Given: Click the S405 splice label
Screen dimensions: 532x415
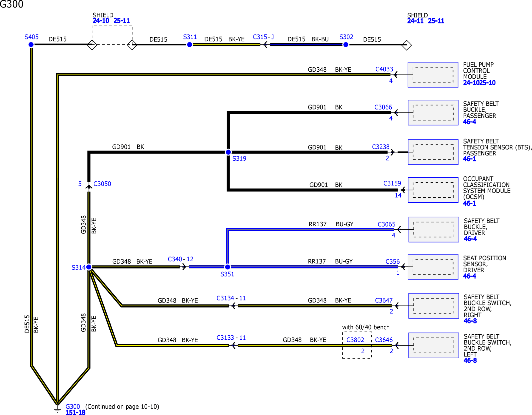Looking at the screenshot, I should tap(31, 37).
